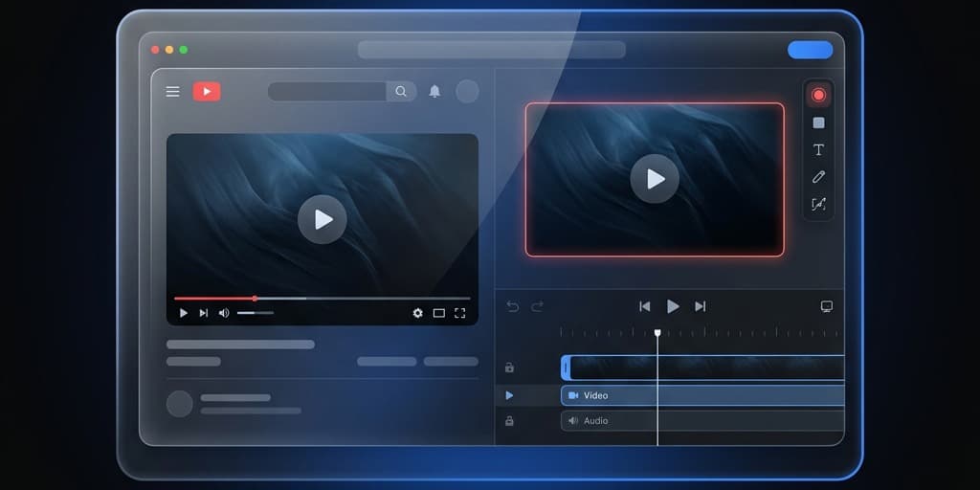Play the video with the large center button
The height and width of the screenshot is (490, 980).
click(x=322, y=219)
